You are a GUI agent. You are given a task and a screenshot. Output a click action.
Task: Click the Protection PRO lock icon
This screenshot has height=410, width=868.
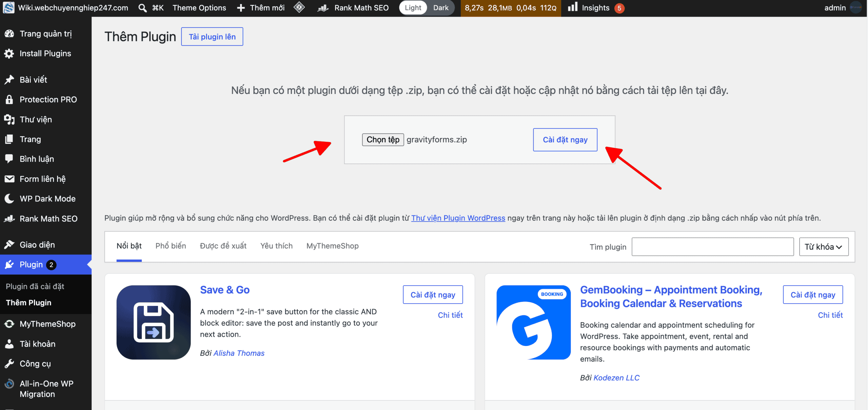(x=9, y=99)
